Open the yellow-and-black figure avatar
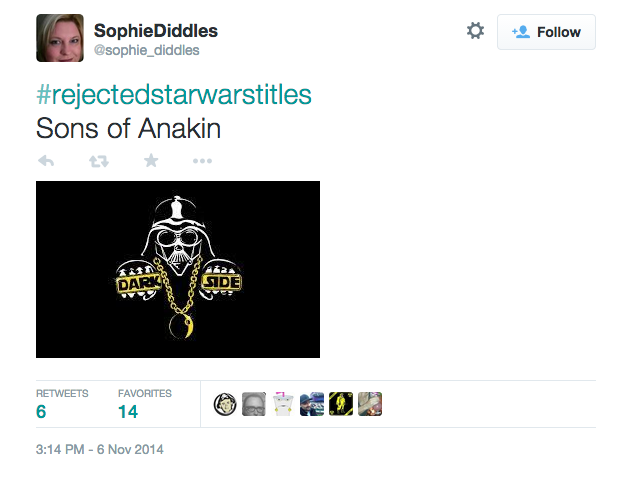 (x=341, y=404)
